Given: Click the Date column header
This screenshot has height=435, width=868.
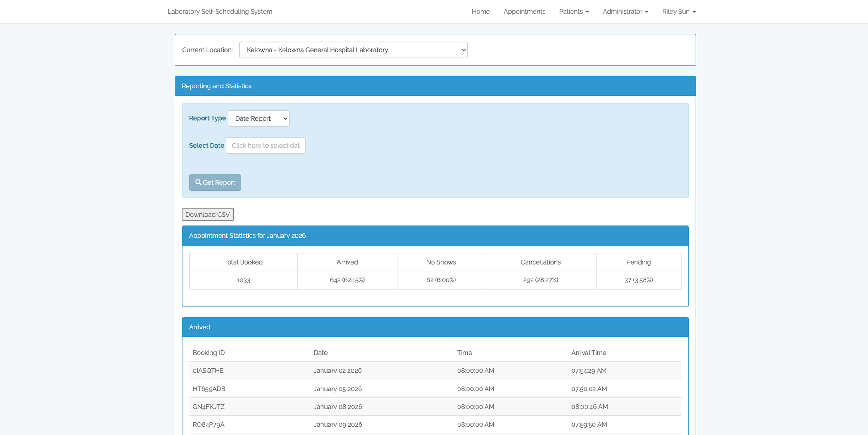Looking at the screenshot, I should [x=320, y=353].
